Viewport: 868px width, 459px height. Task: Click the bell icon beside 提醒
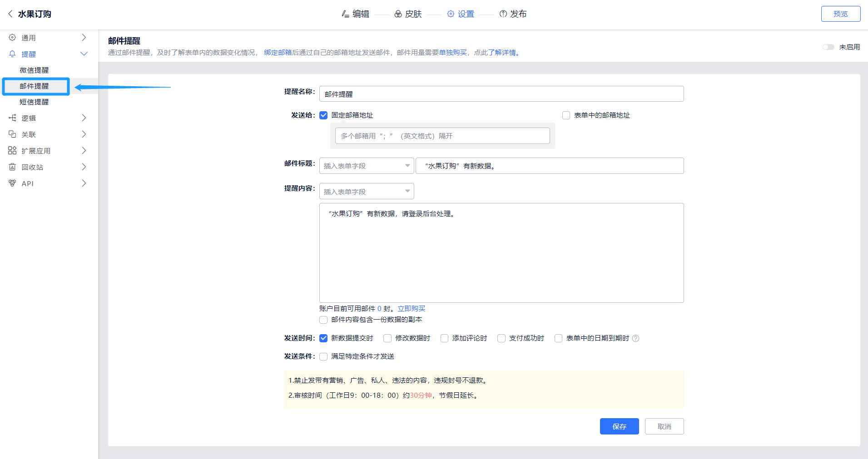tap(12, 54)
